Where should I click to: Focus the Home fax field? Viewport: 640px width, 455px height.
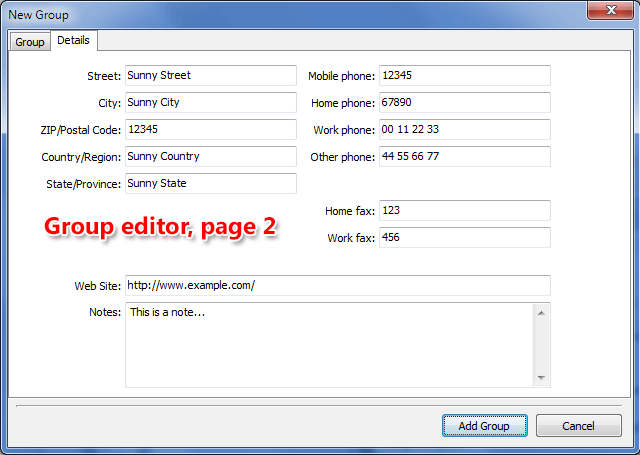click(x=464, y=211)
